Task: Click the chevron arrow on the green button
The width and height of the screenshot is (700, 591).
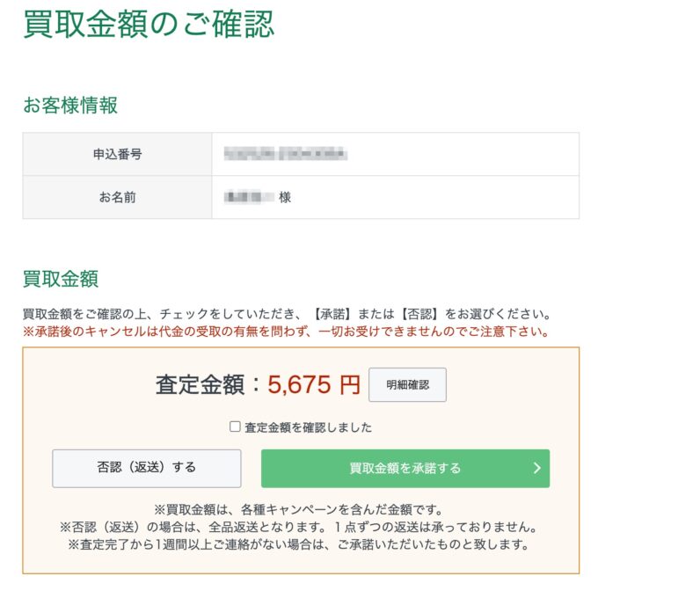Action: [x=537, y=468]
